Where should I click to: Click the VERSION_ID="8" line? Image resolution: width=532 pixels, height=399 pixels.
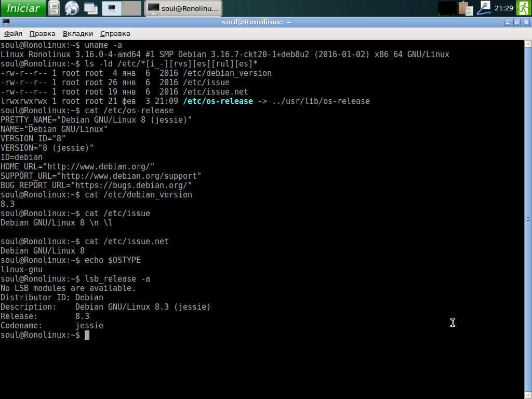(x=33, y=138)
